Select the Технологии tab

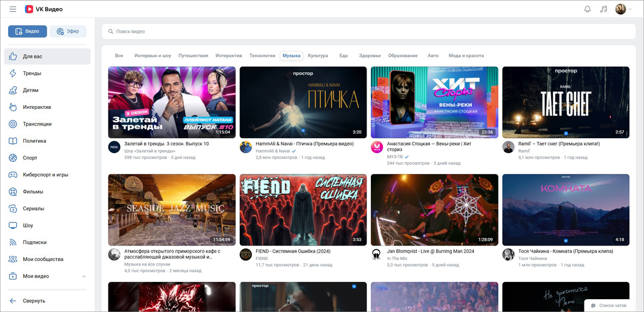click(262, 56)
